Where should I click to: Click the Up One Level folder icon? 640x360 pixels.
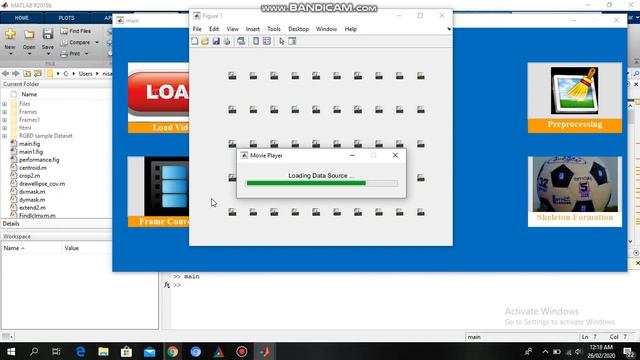(x=27, y=73)
